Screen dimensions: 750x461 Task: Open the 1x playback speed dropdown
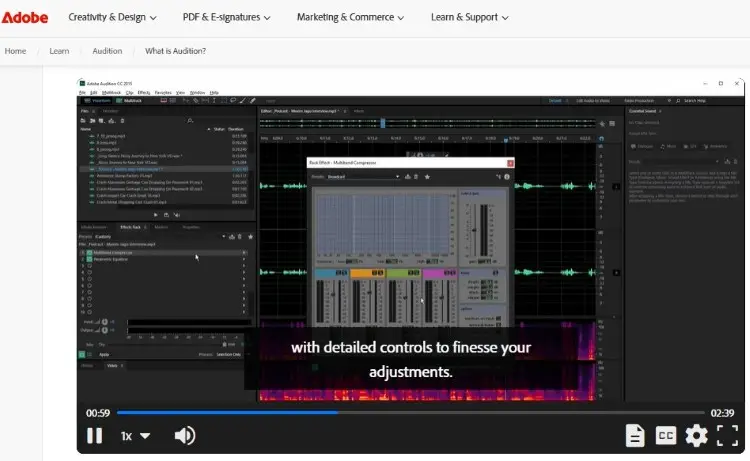click(135, 436)
